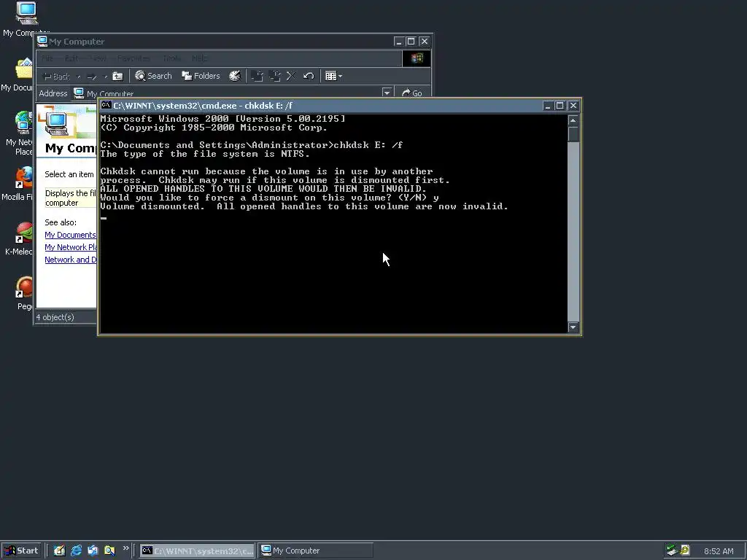The width and height of the screenshot is (747, 560).
Task: Click scroll down arrow in cmd window
Action: click(x=573, y=327)
